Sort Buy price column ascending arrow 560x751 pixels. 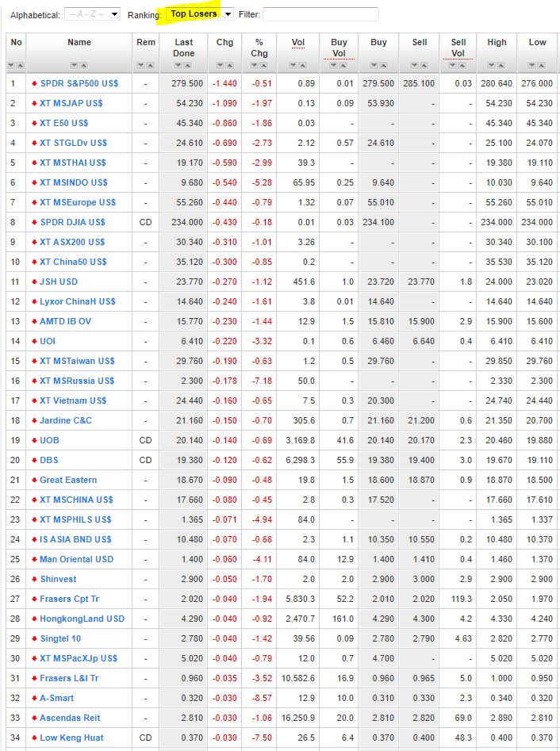tap(383, 66)
